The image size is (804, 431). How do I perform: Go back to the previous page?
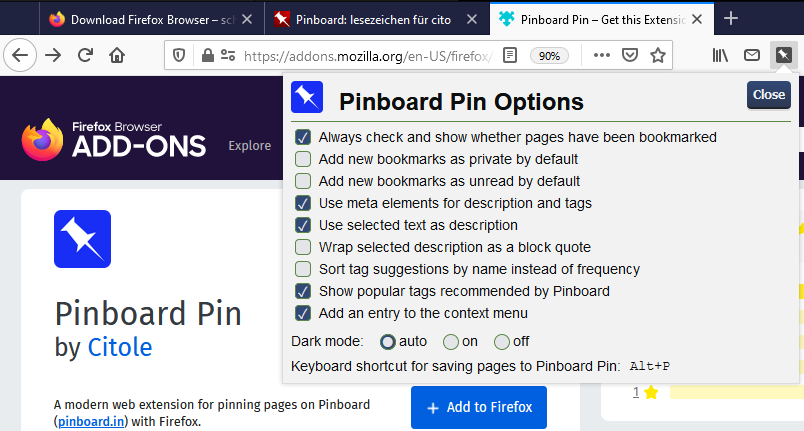(x=21, y=55)
